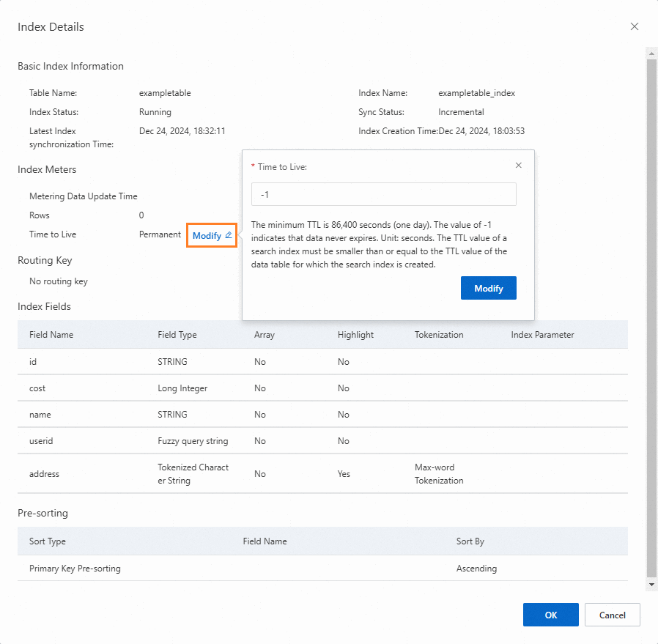Click the pencil edit icon beside Modify
The image size is (658, 644).
point(229,235)
